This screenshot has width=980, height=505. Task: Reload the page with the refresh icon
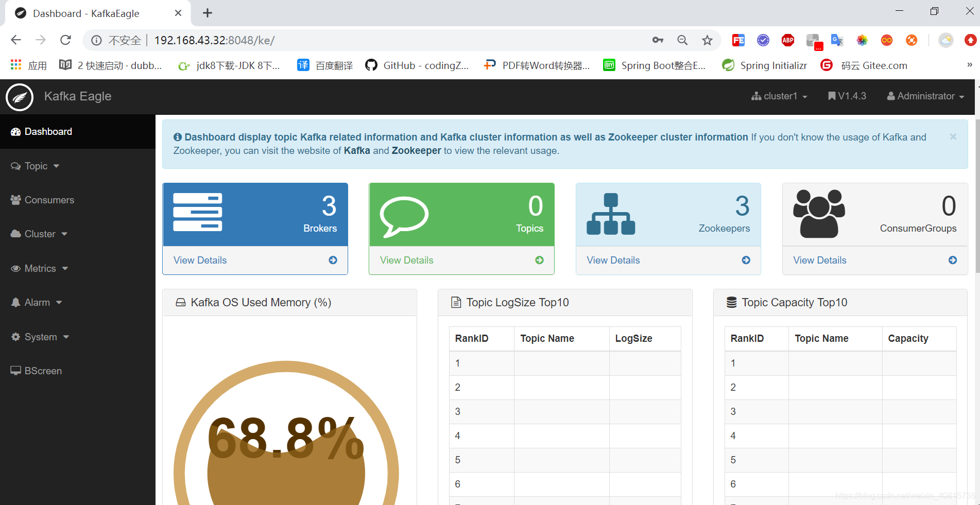click(65, 40)
